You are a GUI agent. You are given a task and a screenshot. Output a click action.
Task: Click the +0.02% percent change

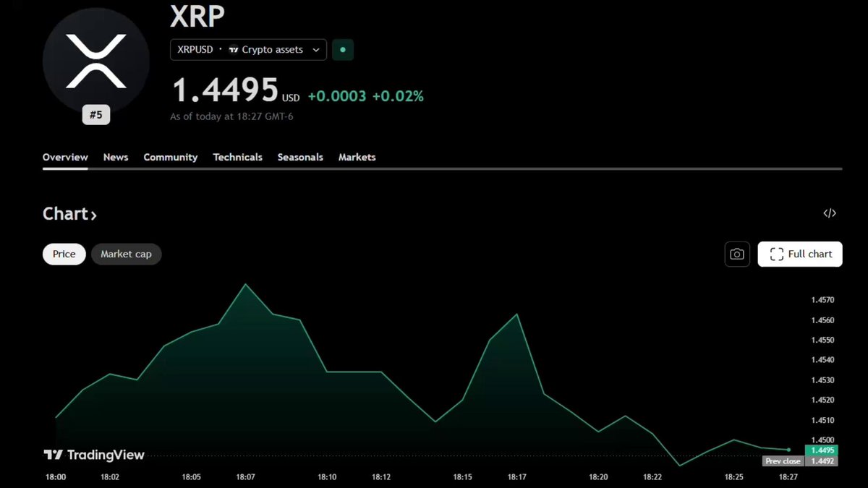click(x=398, y=96)
